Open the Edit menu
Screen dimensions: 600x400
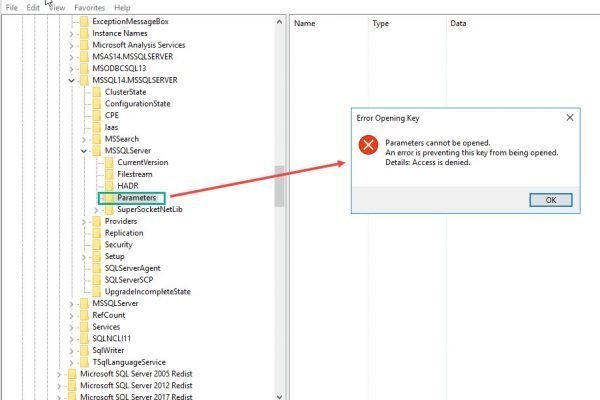34,7
